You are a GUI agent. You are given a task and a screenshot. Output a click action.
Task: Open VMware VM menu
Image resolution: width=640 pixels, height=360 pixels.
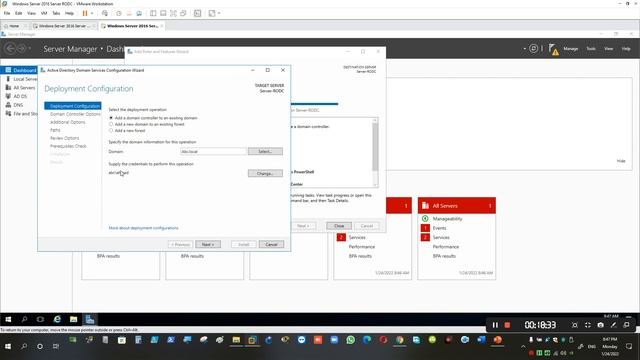click(44, 13)
